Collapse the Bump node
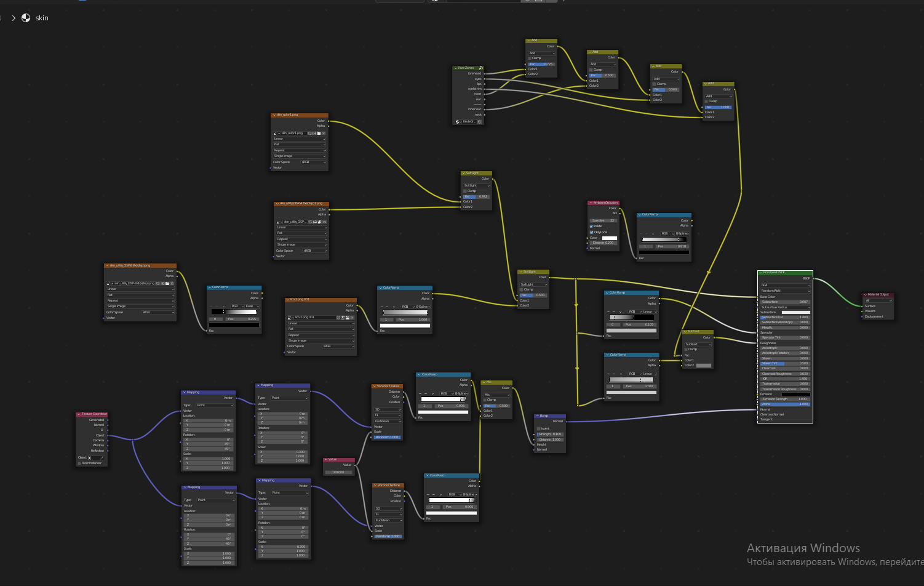 click(x=537, y=415)
